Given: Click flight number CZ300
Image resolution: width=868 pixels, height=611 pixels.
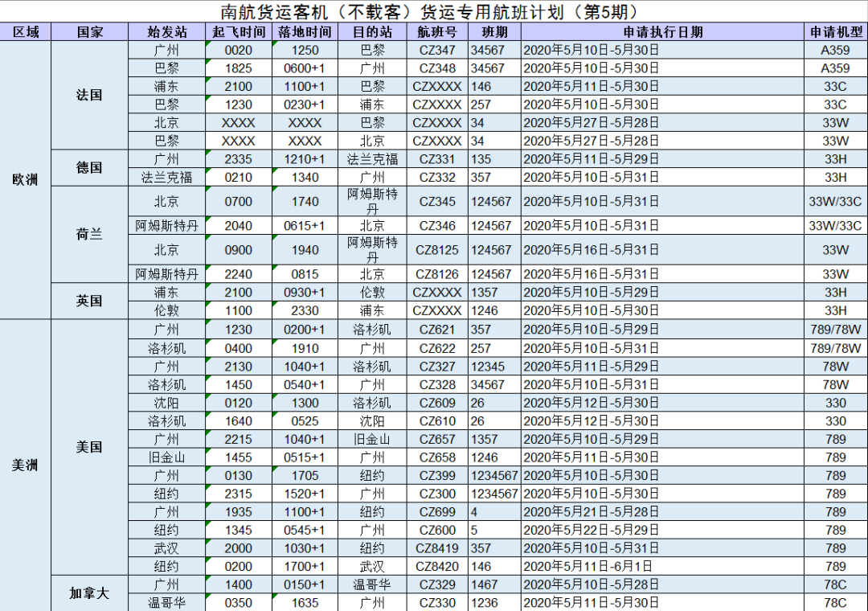Looking at the screenshot, I should click(x=437, y=494).
